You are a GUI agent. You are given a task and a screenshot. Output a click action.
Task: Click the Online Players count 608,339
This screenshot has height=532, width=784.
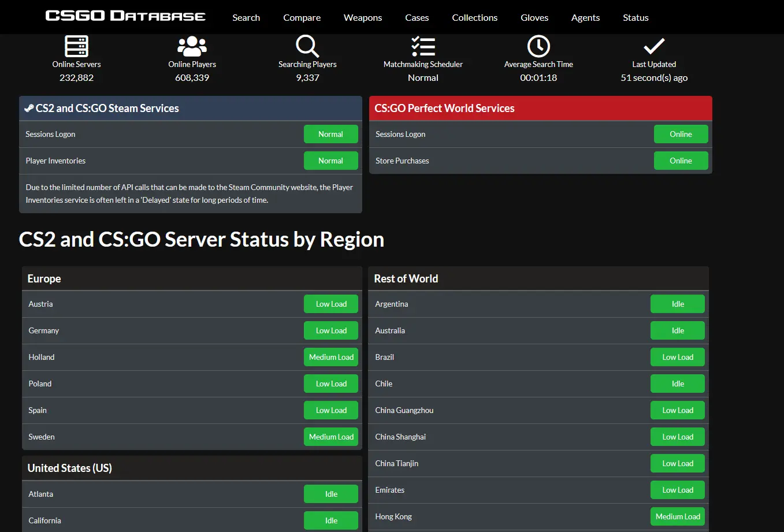pos(192,77)
